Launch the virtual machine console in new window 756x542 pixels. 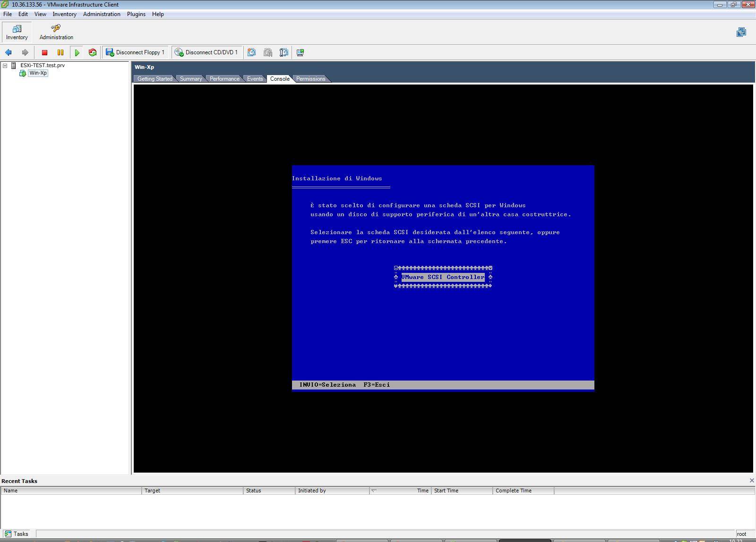300,52
